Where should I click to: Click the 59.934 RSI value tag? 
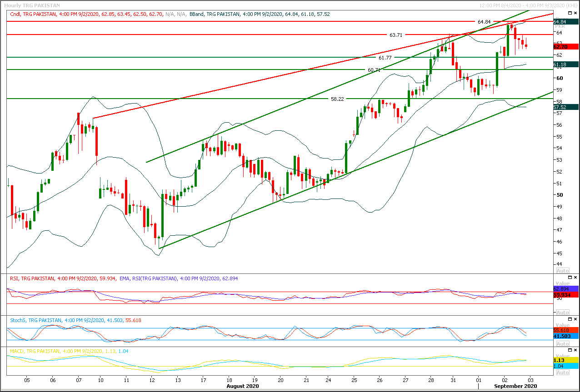click(565, 295)
